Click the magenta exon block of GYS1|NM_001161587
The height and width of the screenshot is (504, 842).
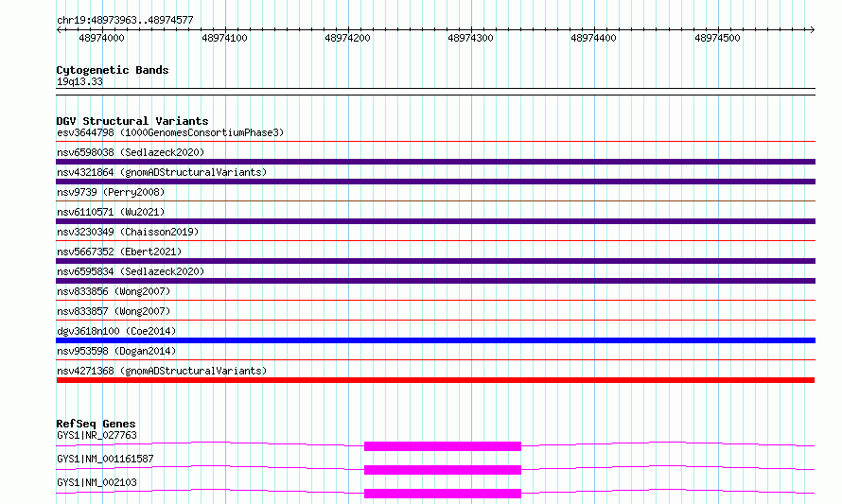pyautogui.click(x=443, y=470)
